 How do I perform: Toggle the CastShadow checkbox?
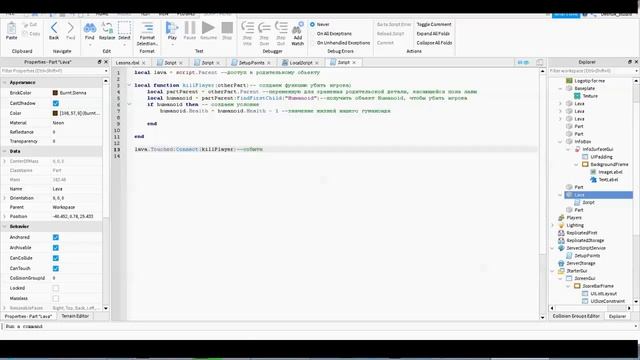[56, 103]
